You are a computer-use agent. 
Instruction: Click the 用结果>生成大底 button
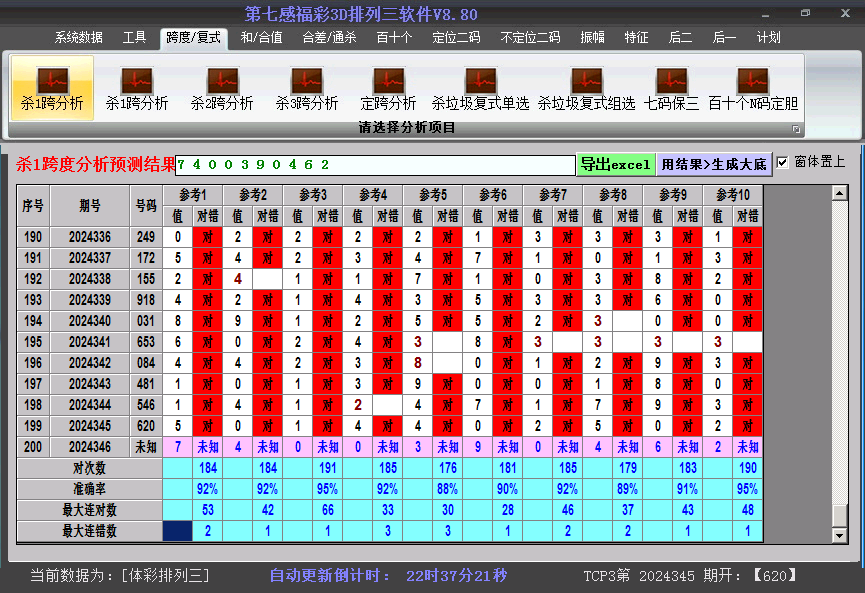pos(714,164)
